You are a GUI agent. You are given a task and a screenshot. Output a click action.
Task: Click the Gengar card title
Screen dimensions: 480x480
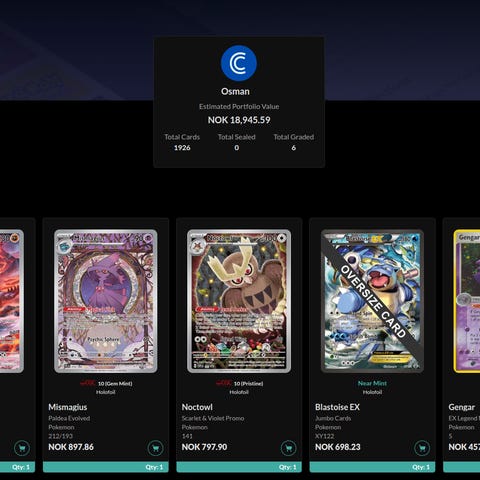click(461, 407)
